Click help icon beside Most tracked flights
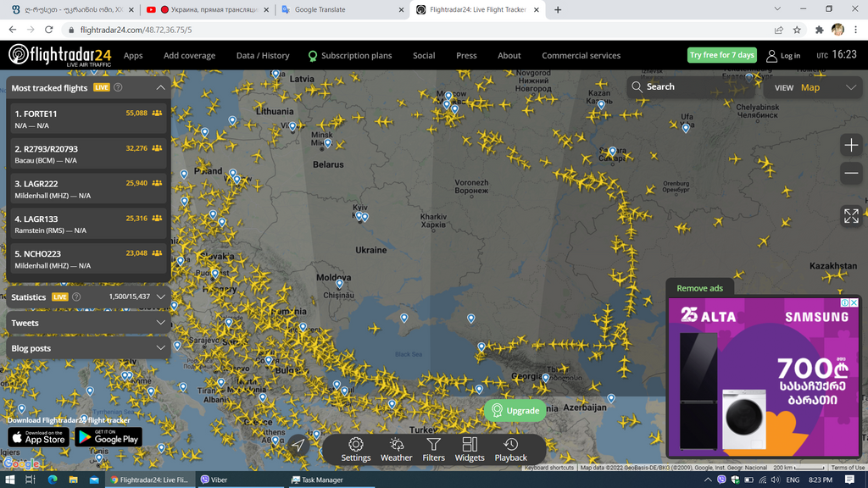 click(x=118, y=87)
